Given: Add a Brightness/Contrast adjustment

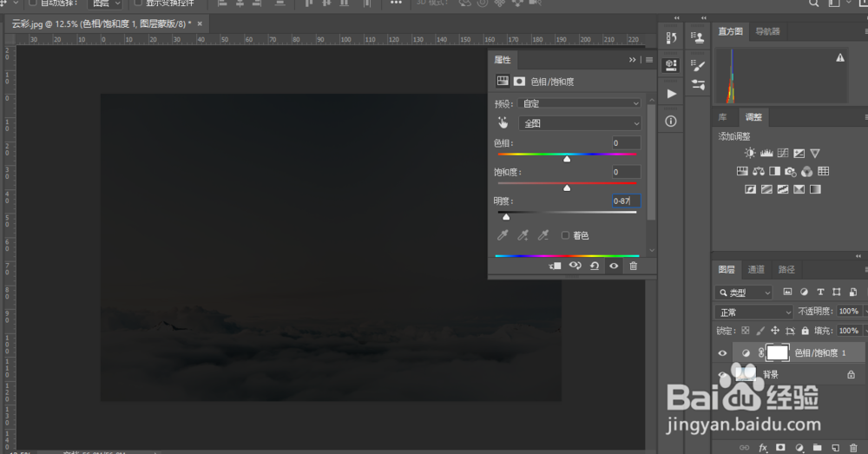Looking at the screenshot, I should pos(750,154).
